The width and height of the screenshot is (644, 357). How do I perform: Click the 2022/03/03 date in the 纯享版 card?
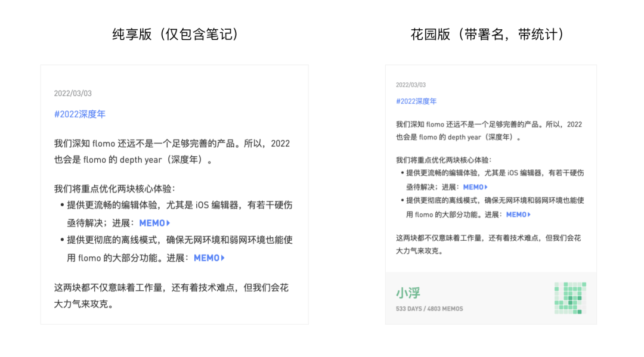[73, 94]
